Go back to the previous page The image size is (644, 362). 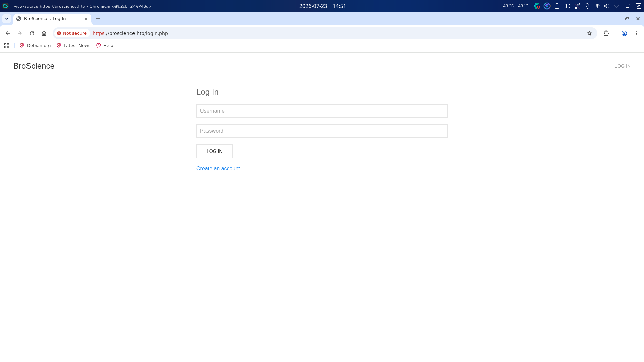tap(8, 33)
